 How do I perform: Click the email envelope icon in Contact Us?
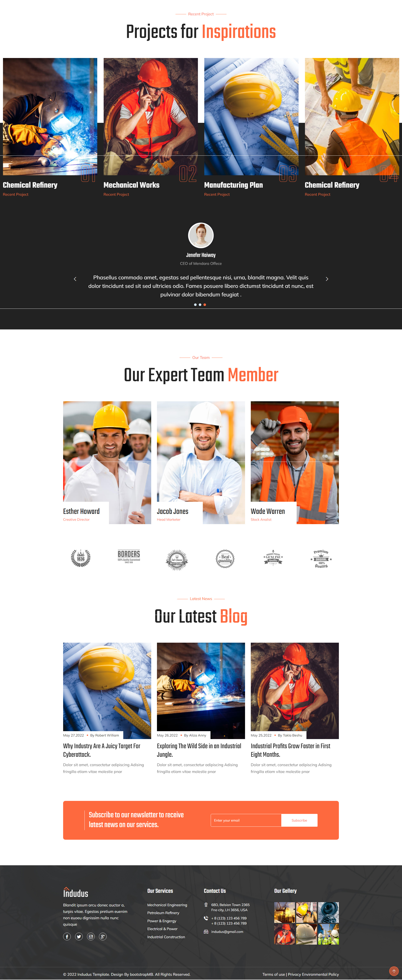coord(206,932)
